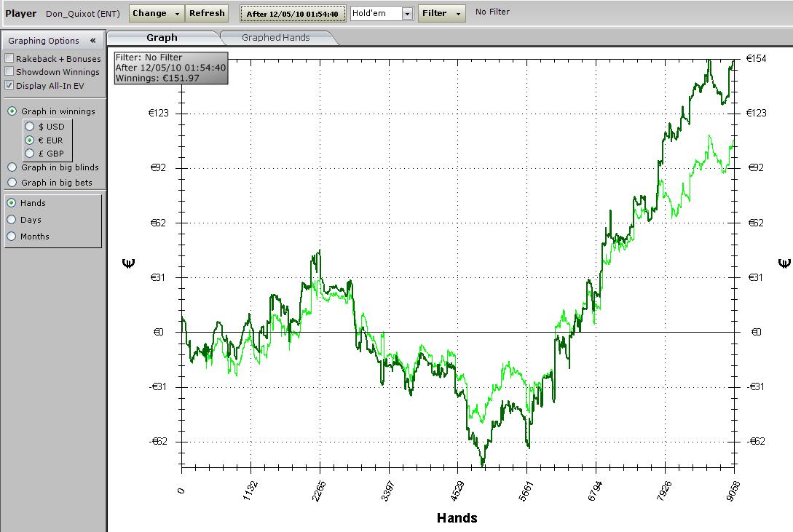Expand the Filter dropdown menu
The image size is (793, 532).
(458, 13)
